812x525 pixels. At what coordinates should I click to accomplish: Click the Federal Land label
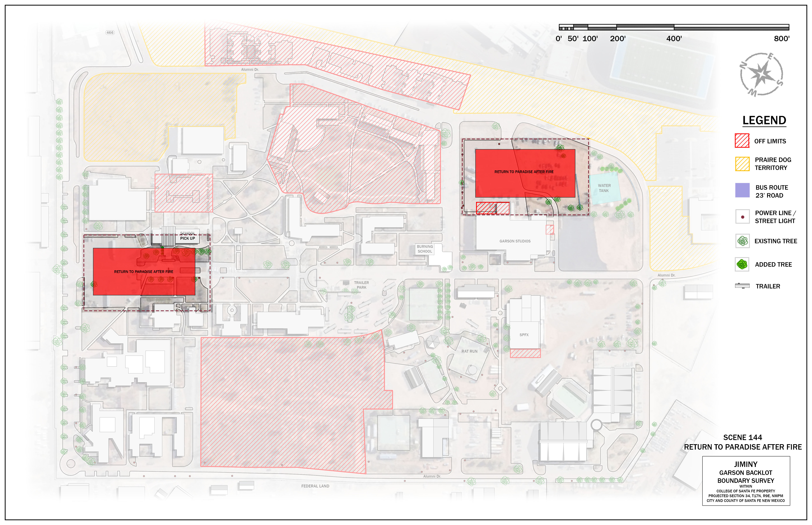tap(315, 486)
